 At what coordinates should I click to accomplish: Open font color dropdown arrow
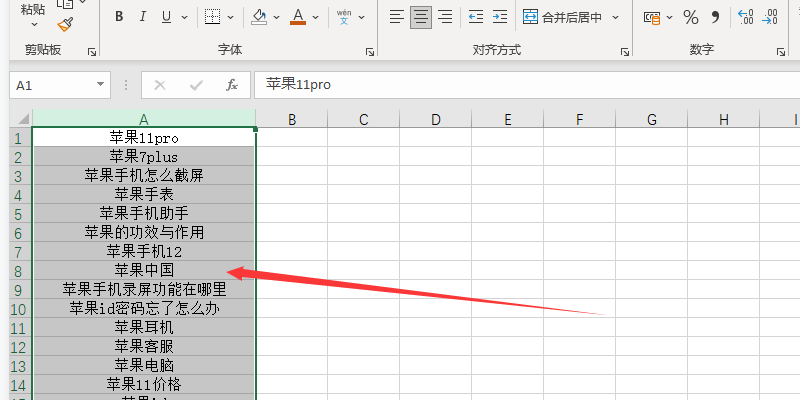pyautogui.click(x=315, y=17)
